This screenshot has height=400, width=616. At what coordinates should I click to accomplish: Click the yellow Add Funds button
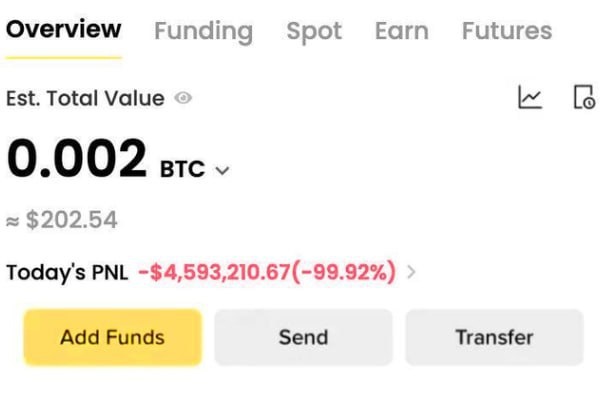pyautogui.click(x=113, y=338)
